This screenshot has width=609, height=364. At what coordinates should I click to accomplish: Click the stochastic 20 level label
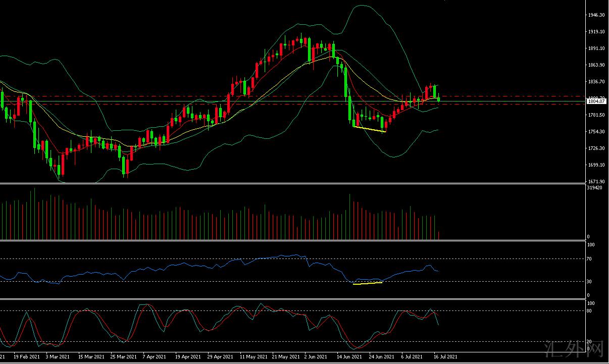point(589,342)
